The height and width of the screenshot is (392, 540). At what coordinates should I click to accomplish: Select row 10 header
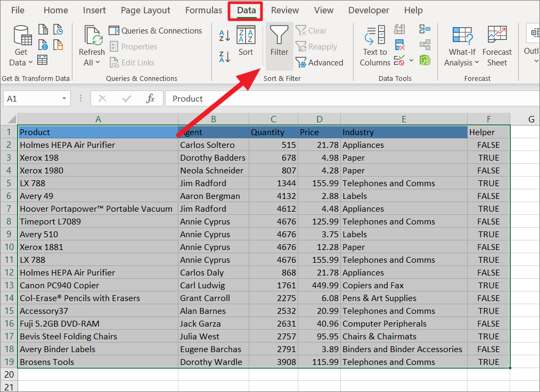pos(9,247)
